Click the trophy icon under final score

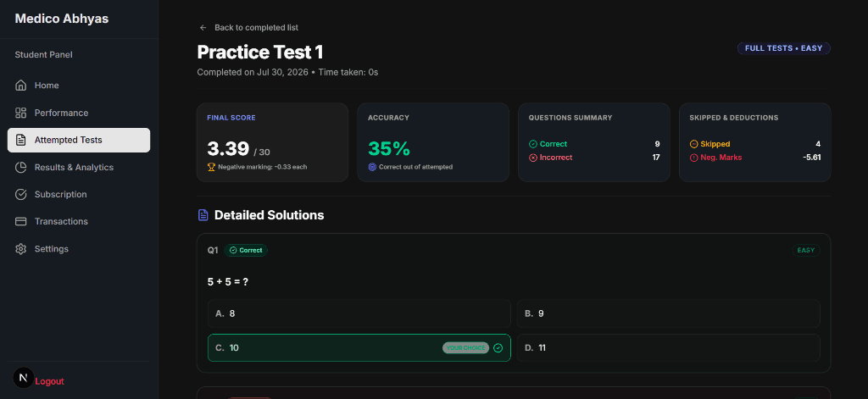point(211,167)
